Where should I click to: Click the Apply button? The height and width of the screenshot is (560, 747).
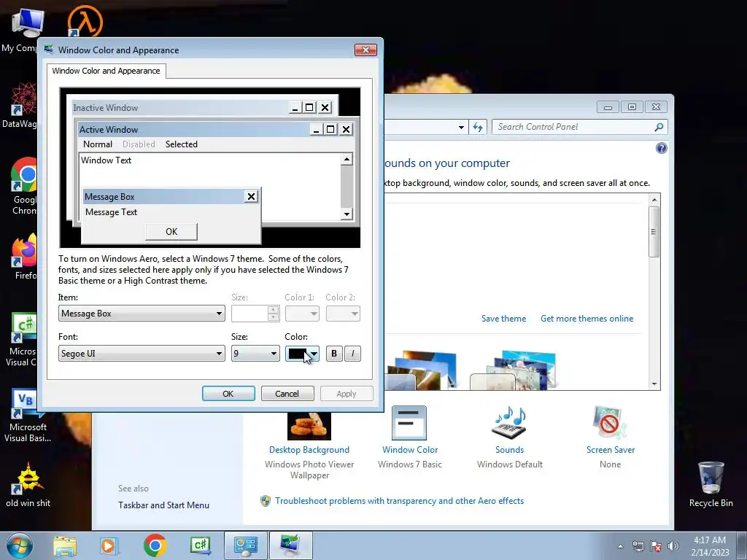(347, 394)
